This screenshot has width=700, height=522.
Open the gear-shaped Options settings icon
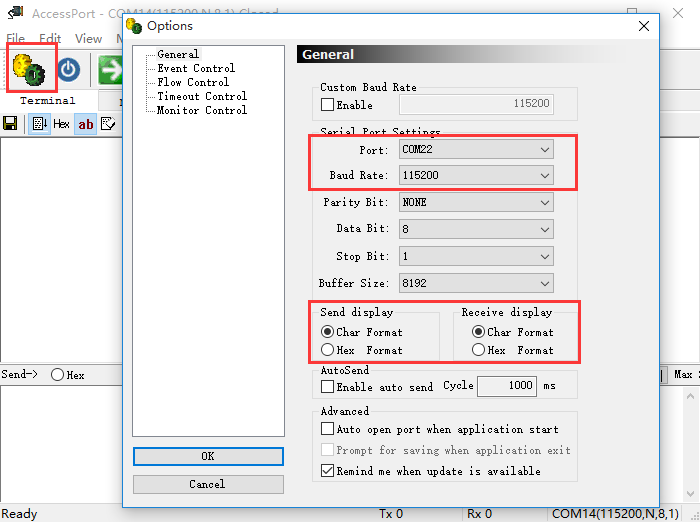(31, 68)
